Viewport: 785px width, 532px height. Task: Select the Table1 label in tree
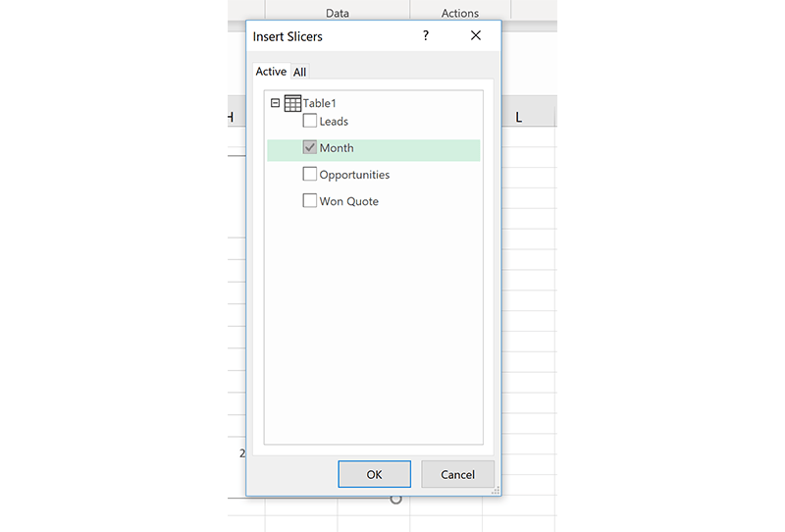[320, 103]
